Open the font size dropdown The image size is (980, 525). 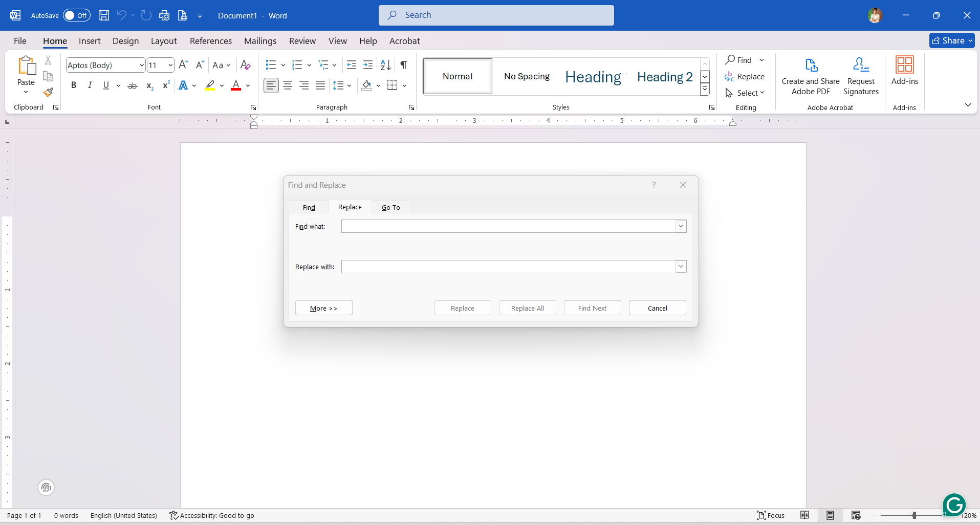169,65
